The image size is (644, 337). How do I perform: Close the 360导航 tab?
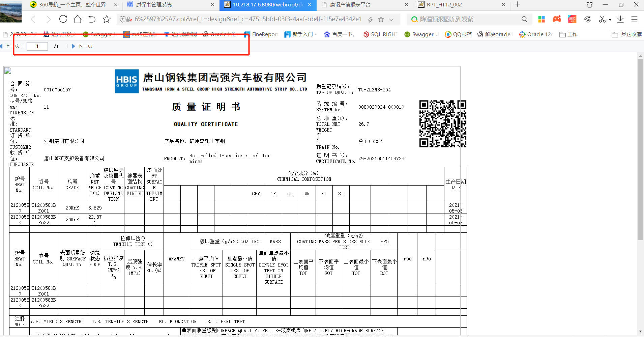point(116,5)
